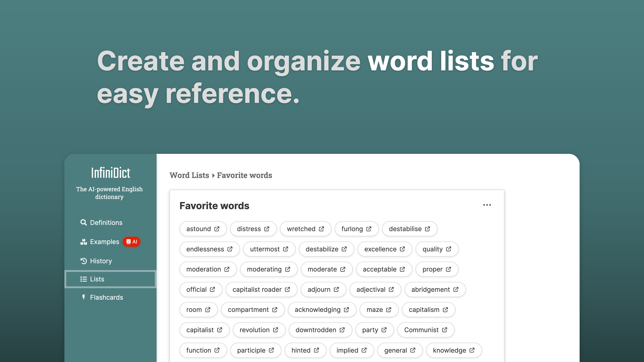644x362 pixels.
Task: Click the Lists bullet icon in sidebar
Action: click(x=84, y=279)
